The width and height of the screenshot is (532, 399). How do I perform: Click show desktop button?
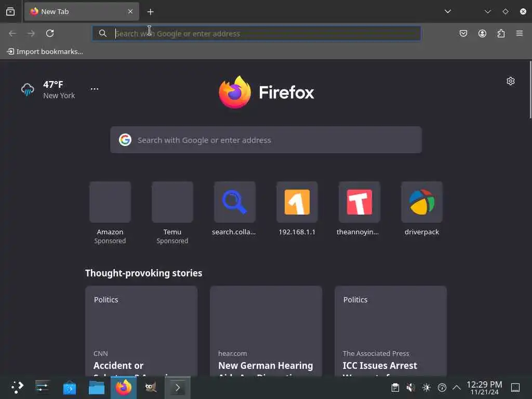(x=515, y=388)
